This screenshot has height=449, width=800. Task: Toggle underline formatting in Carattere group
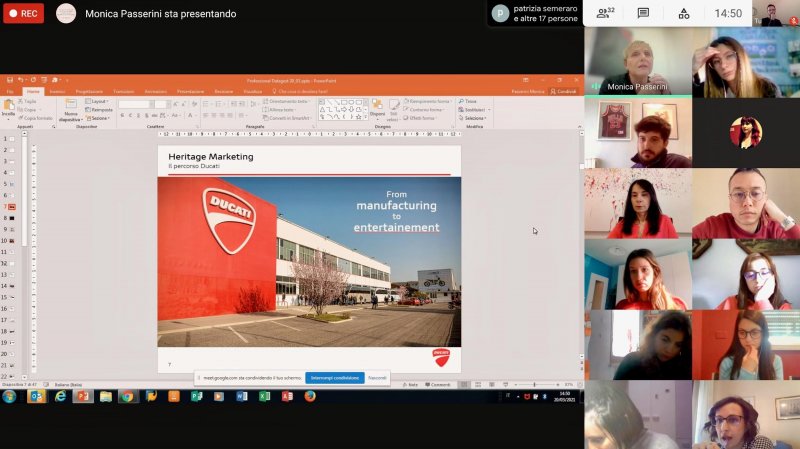[138, 116]
